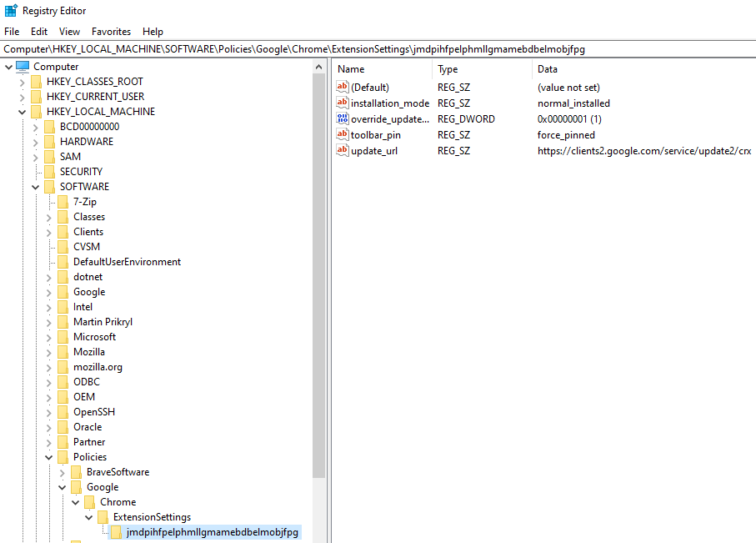This screenshot has height=543, width=756.
Task: Select the Chrome key
Action: (x=118, y=502)
